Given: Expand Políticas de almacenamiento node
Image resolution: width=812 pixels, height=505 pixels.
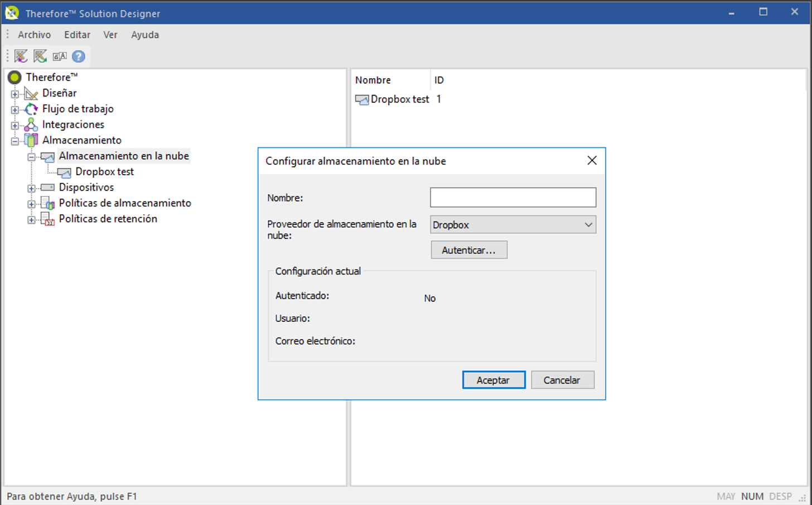Looking at the screenshot, I should [x=32, y=204].
